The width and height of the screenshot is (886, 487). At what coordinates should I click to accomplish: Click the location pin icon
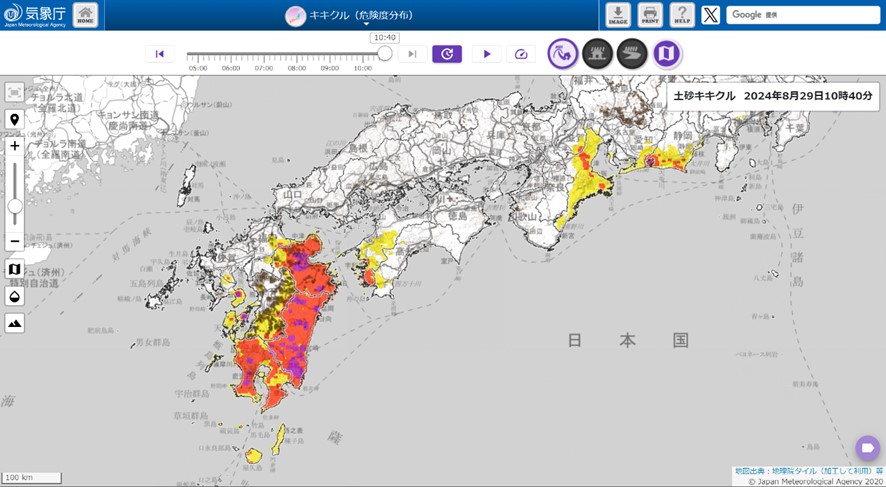15,120
